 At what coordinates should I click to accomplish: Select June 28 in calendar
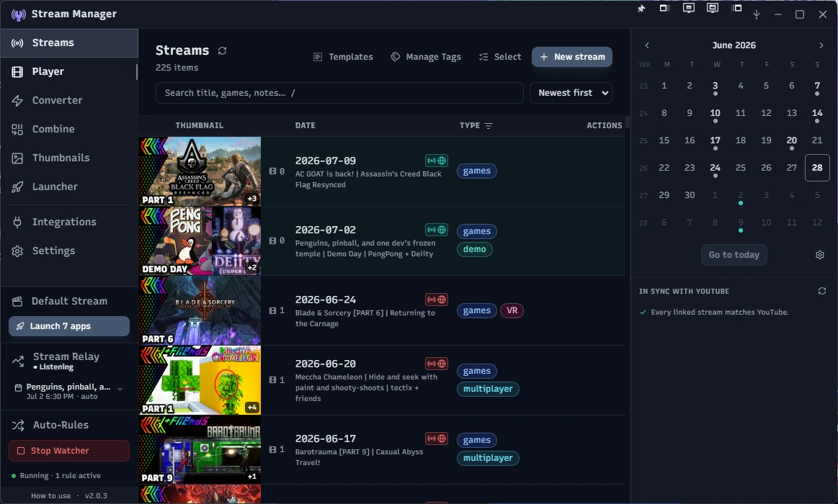click(817, 168)
